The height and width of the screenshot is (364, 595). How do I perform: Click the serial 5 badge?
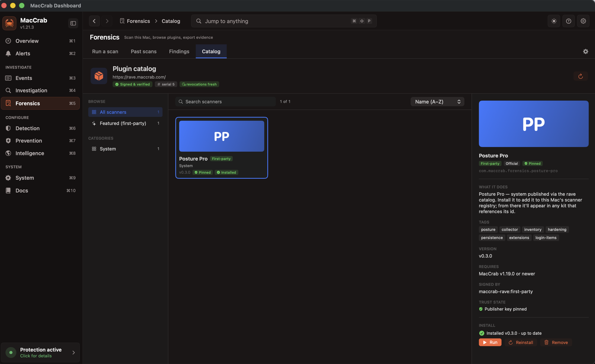tap(166, 84)
